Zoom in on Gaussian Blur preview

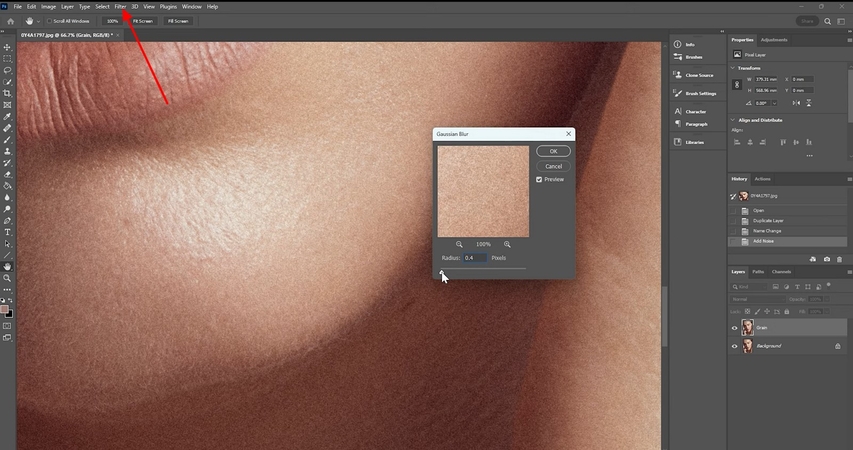(507, 244)
